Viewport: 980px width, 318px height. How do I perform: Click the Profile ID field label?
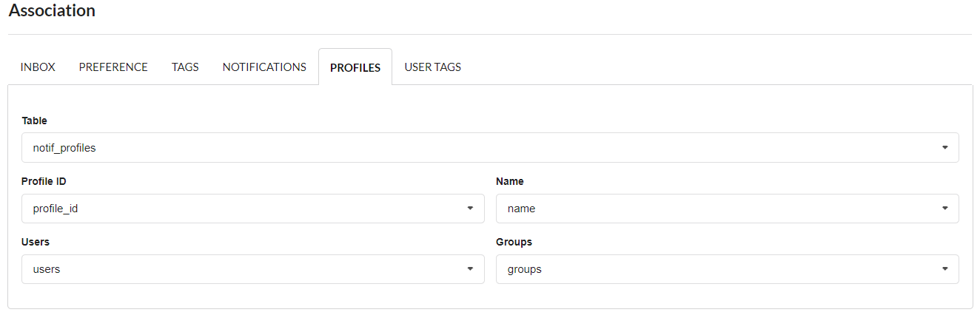(x=44, y=181)
